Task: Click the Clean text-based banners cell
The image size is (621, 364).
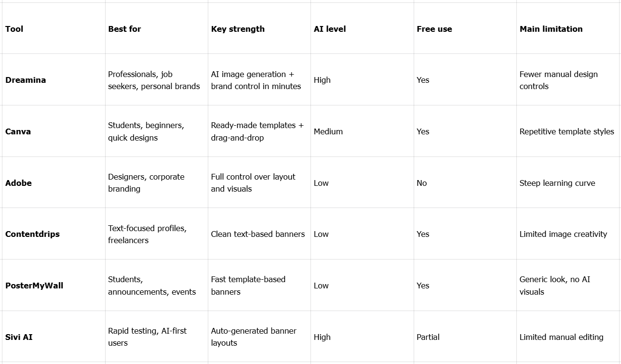Action: coord(258,234)
